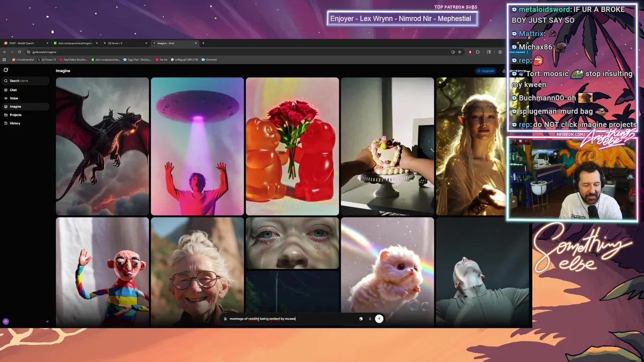Open Voice in the sidebar
The height and width of the screenshot is (362, 644).
pyautogui.click(x=25, y=98)
